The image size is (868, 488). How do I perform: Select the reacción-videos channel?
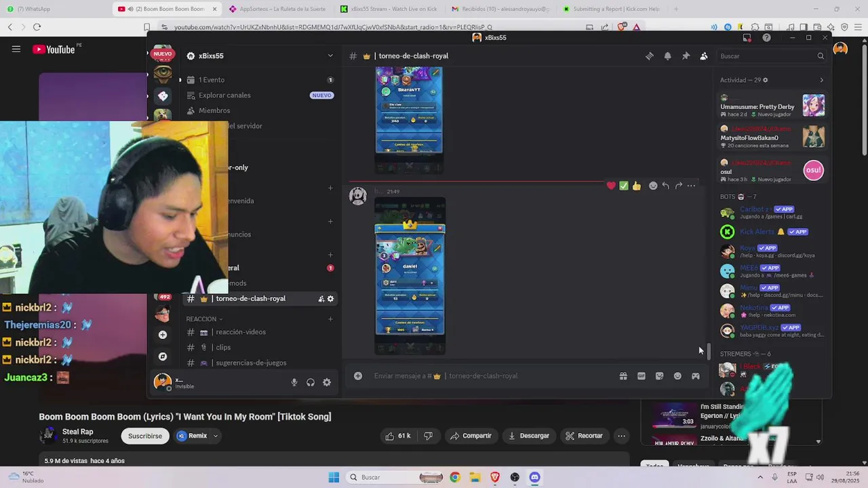tap(260, 332)
